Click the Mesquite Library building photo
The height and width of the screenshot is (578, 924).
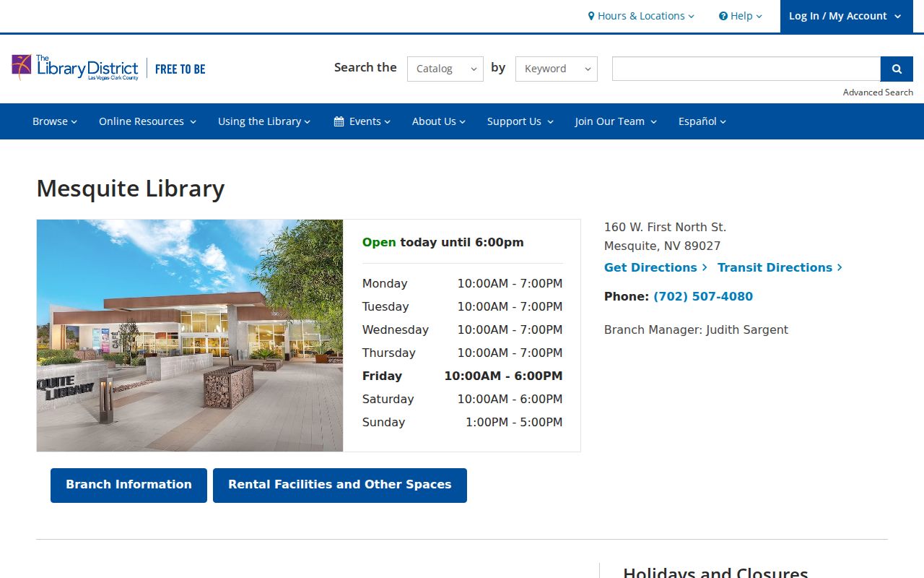(190, 335)
